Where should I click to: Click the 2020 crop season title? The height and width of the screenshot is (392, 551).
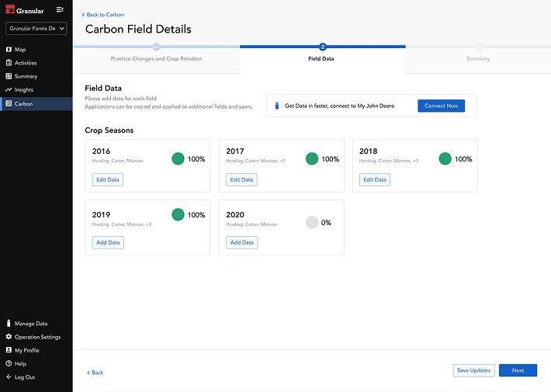click(x=235, y=215)
